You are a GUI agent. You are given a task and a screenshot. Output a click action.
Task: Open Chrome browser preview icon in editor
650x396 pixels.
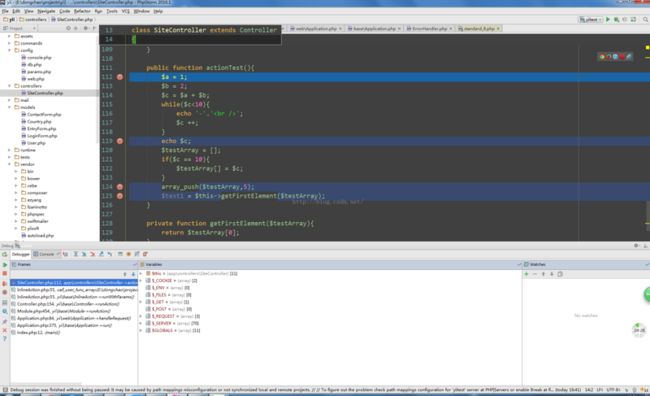pos(602,56)
